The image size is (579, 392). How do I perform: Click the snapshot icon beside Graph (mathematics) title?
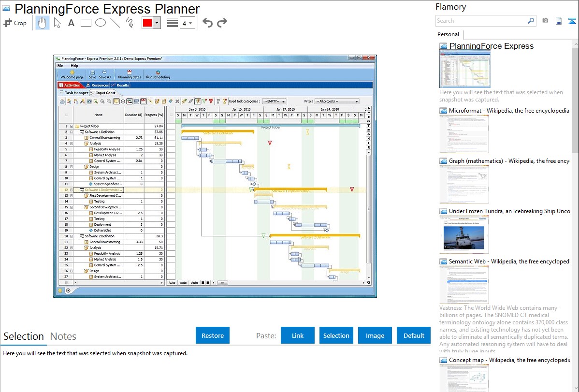coord(443,161)
